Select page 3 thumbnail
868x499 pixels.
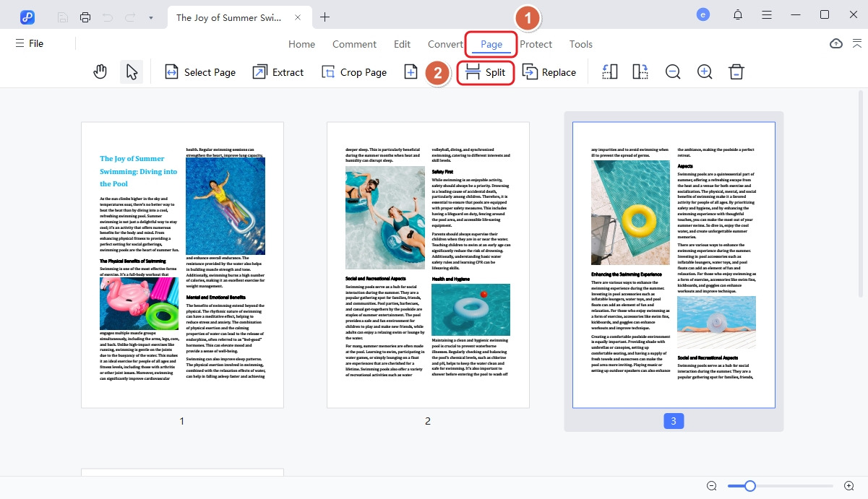pos(674,265)
